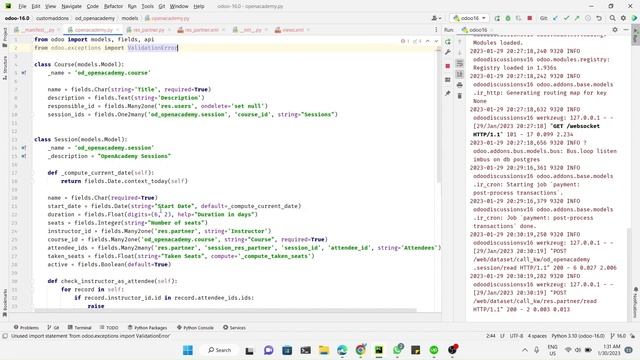Screen dimensions: 640x360
Task: Pin the Run tab with pin icon
Action: pyautogui.click(x=448, y=93)
